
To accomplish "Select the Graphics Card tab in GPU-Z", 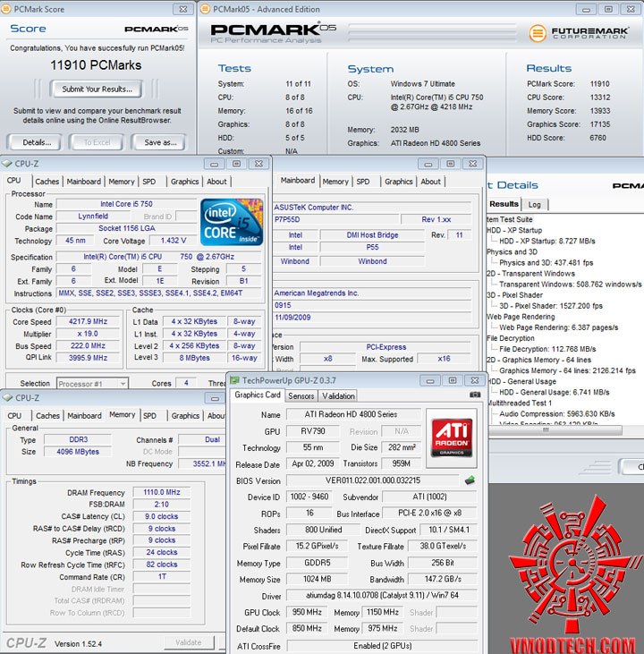I will click(258, 395).
